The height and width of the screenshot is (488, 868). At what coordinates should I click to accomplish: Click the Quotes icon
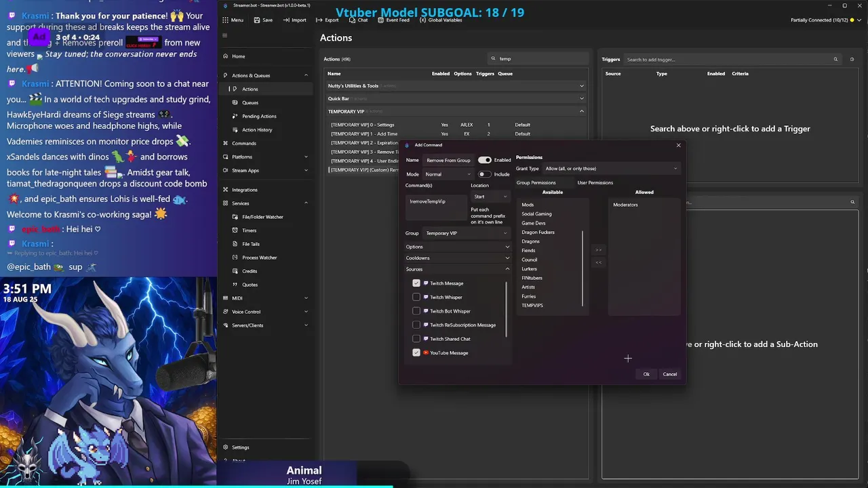pyautogui.click(x=235, y=285)
